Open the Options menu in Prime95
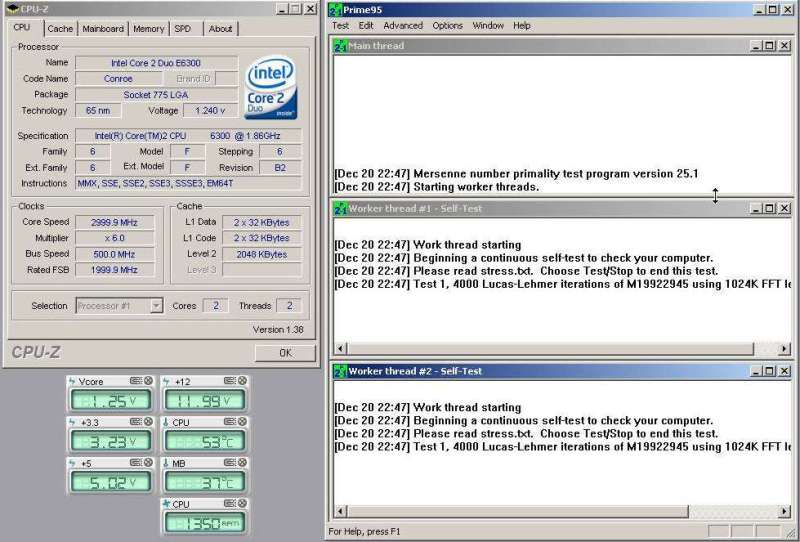This screenshot has height=542, width=800. pyautogui.click(x=447, y=26)
